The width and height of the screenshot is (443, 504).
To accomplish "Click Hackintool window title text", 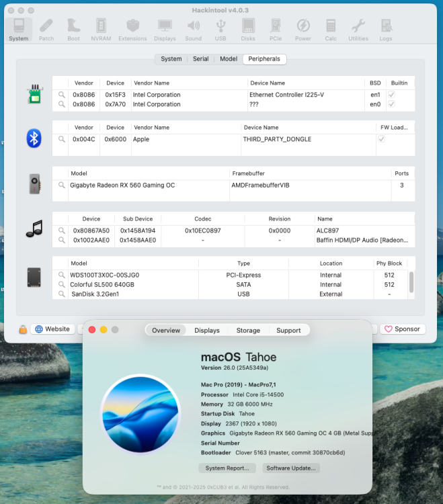I will click(220, 10).
